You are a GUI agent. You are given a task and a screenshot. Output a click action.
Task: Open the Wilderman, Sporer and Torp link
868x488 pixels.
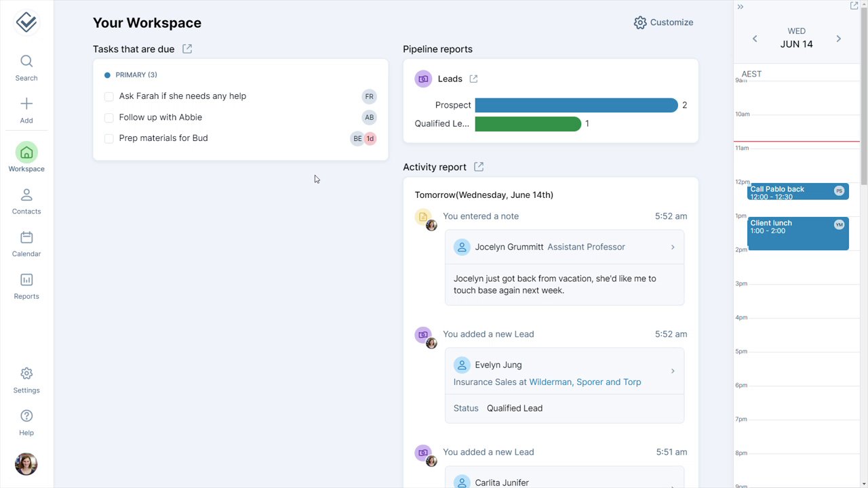click(x=585, y=382)
